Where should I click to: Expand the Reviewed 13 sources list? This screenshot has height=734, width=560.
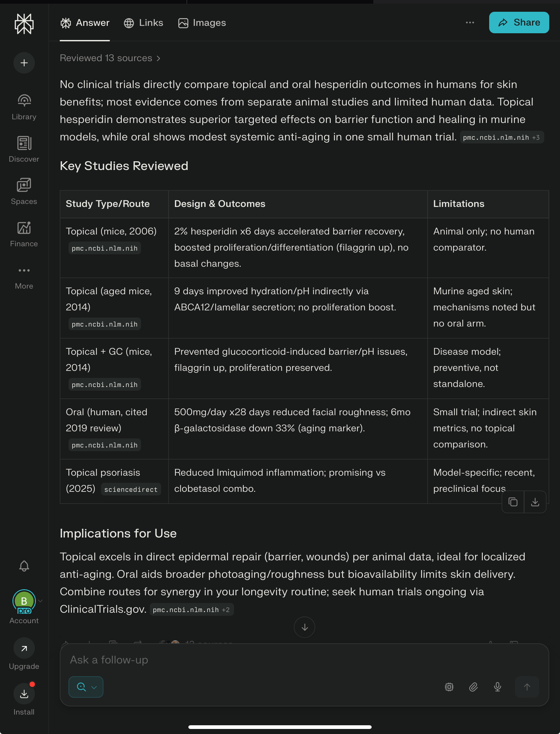point(110,58)
